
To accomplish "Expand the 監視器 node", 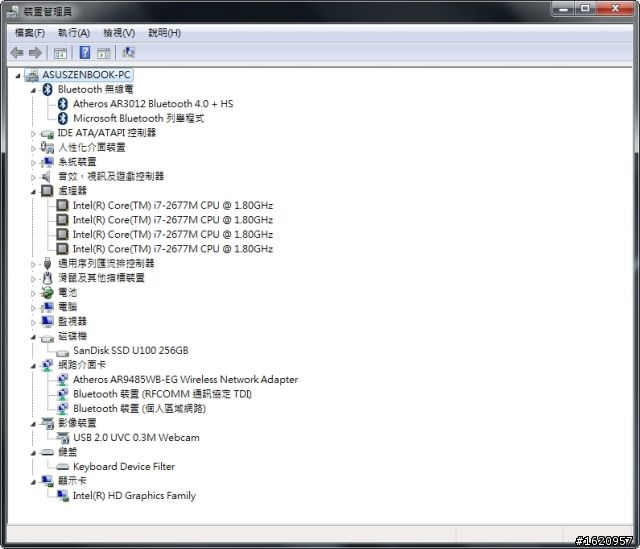I will [33, 322].
